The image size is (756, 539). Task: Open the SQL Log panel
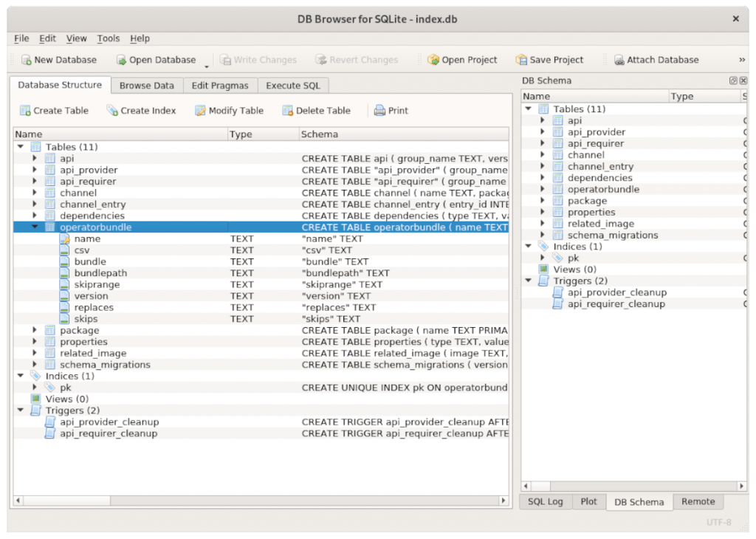click(546, 501)
